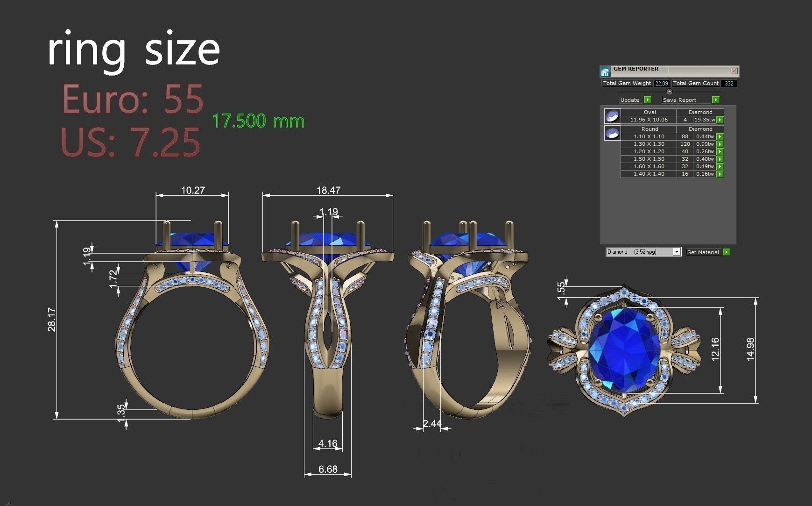Click the Diamond header in the Oval table
Viewport: 812px width, 506px height.
point(700,112)
